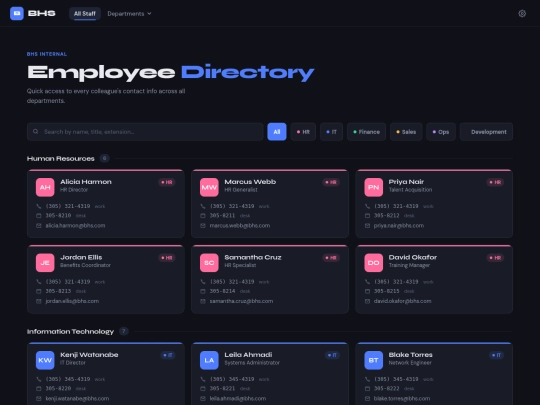Click the name Samantha Cruz
This screenshot has width=540, height=405.
pos(253,257)
